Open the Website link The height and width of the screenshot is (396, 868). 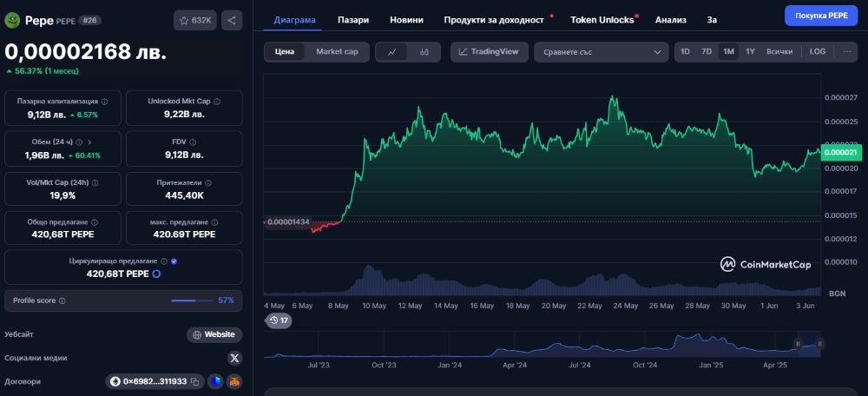[x=214, y=334]
